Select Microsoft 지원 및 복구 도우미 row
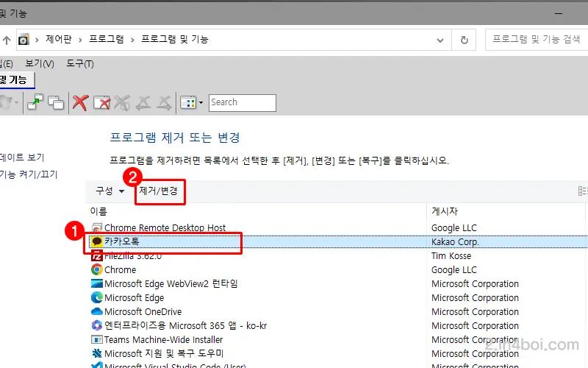This screenshot has width=588, height=368. point(337,353)
